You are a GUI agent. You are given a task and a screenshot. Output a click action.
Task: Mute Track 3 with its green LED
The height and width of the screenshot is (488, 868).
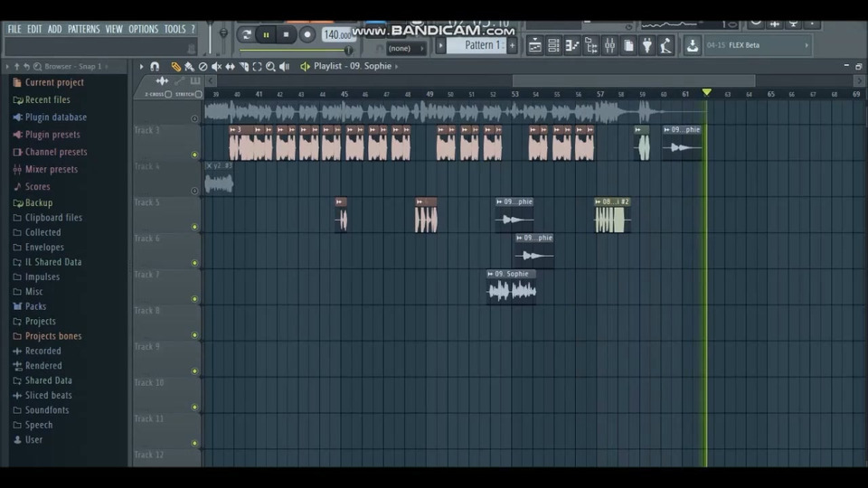point(194,155)
